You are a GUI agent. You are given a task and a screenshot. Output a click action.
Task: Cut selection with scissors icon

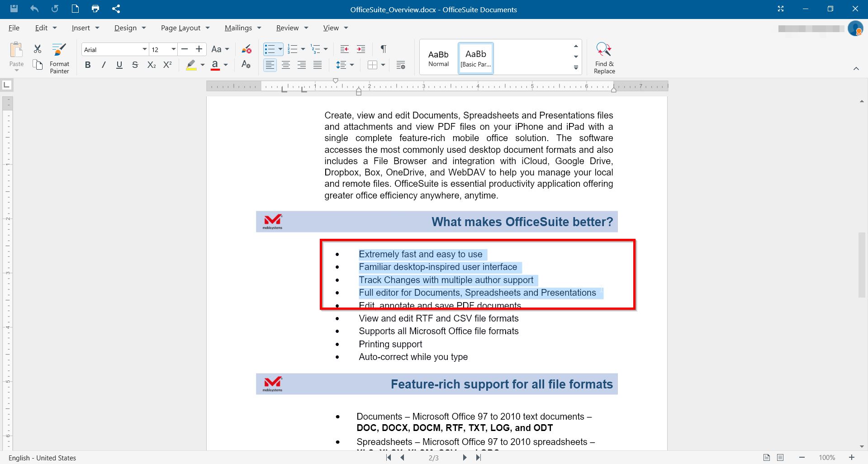(x=38, y=49)
